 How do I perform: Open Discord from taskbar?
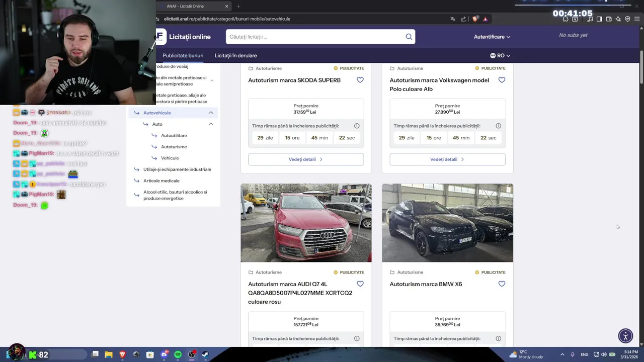164,354
